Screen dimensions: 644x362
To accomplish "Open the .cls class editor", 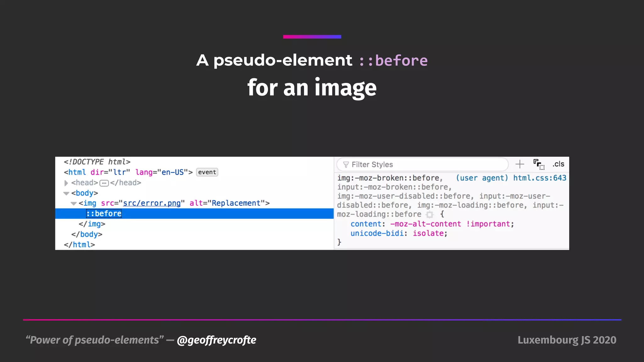I will (x=558, y=164).
